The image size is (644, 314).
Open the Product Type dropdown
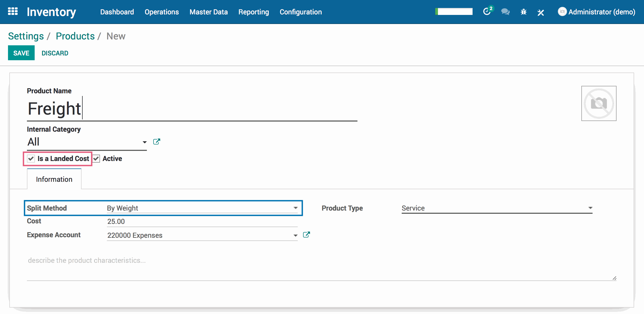point(497,208)
